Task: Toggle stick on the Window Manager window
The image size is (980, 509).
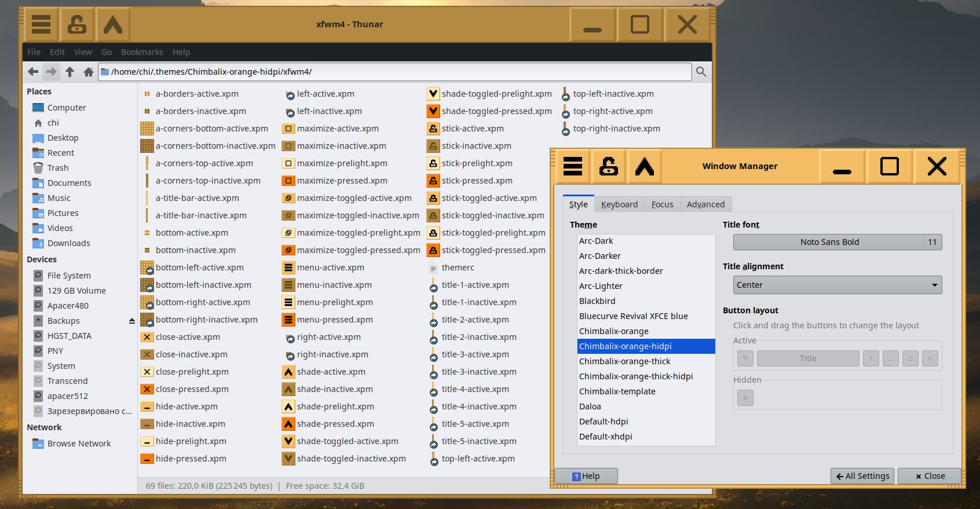Action: click(x=609, y=167)
